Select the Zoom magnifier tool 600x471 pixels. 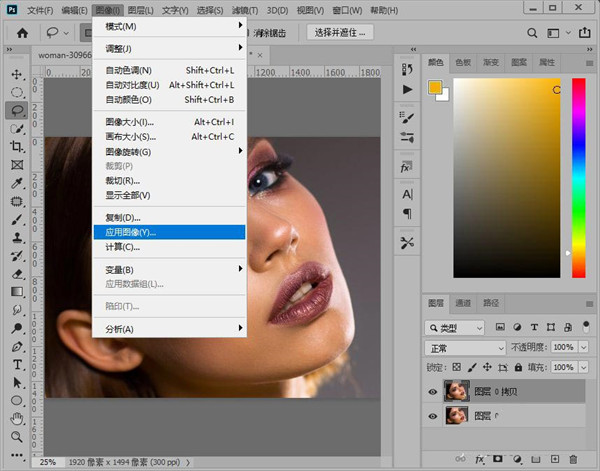coord(17,437)
